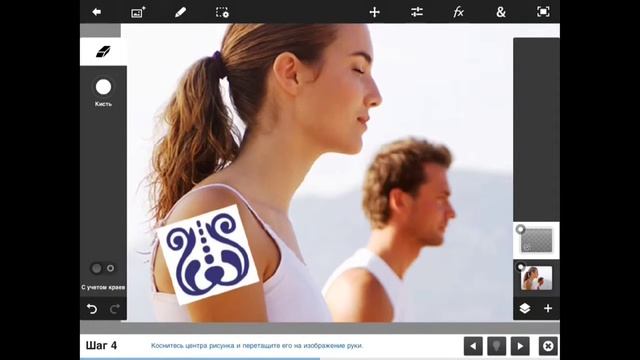Go to previous tutorial step

point(473,346)
